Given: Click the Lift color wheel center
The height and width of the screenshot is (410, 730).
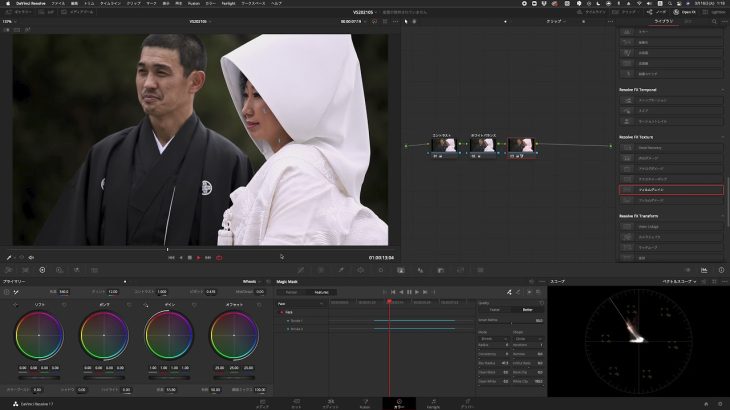Looking at the screenshot, I should point(39,335).
